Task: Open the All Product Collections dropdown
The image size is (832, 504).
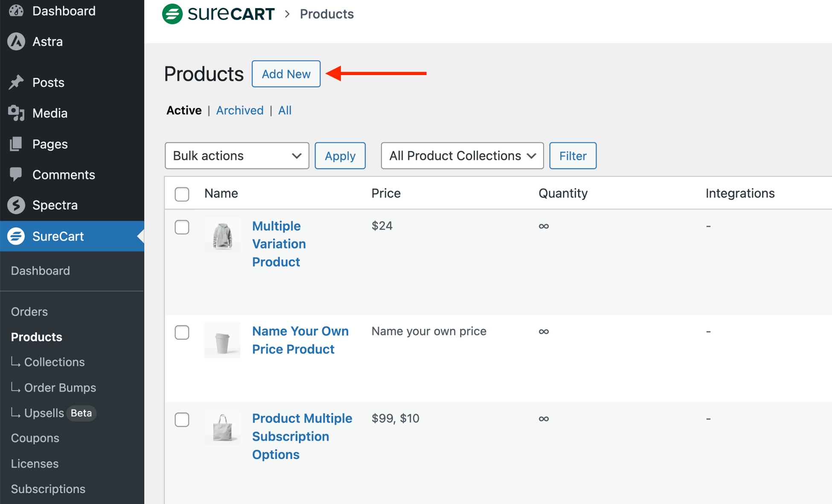Action: coord(462,156)
